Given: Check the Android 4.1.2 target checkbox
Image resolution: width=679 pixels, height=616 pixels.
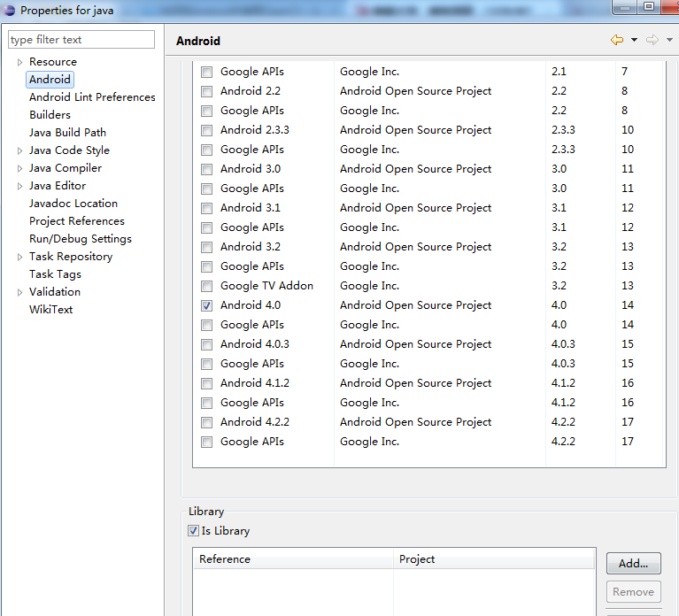Looking at the screenshot, I should point(206,383).
